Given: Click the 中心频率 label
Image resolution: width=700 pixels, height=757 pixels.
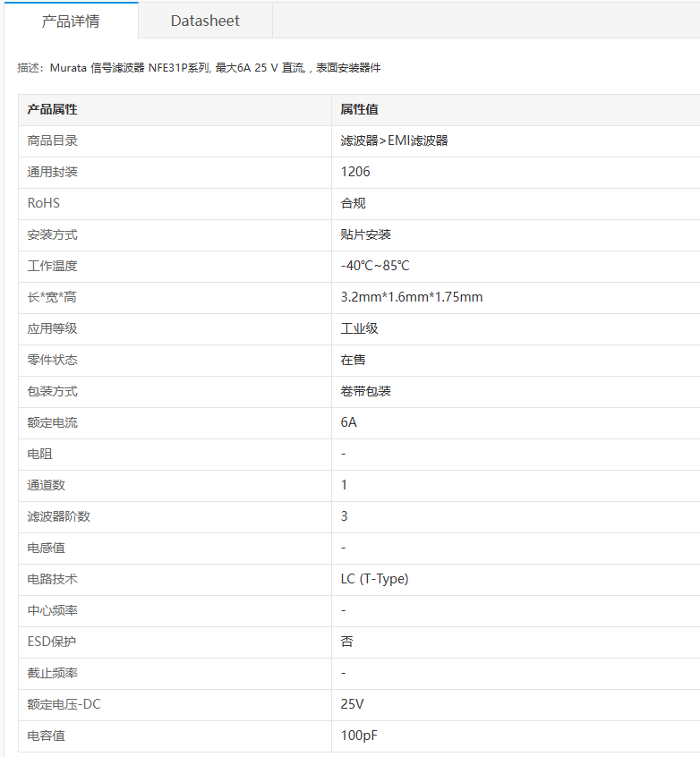Looking at the screenshot, I should coord(52,610).
